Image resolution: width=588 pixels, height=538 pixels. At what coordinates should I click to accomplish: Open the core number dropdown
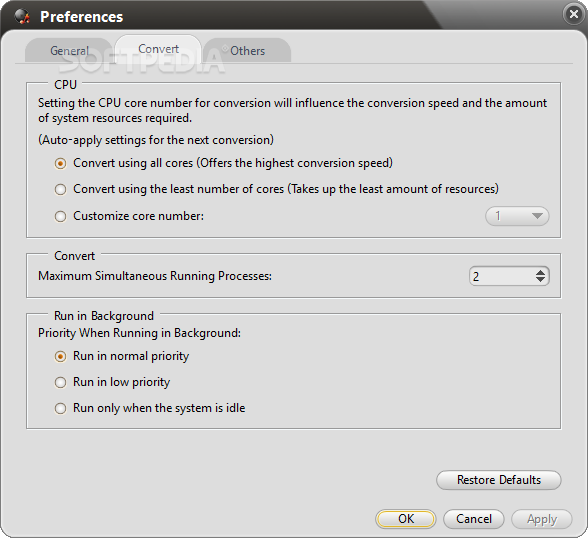(517, 216)
